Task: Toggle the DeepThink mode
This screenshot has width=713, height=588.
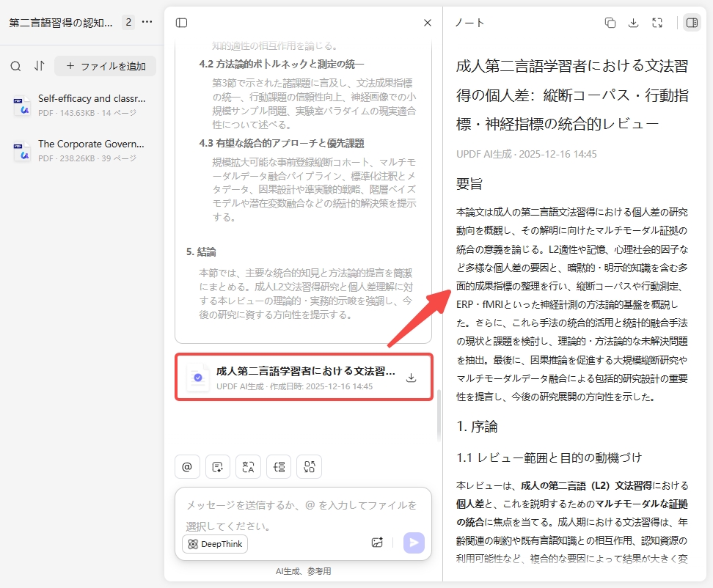Action: (x=215, y=543)
